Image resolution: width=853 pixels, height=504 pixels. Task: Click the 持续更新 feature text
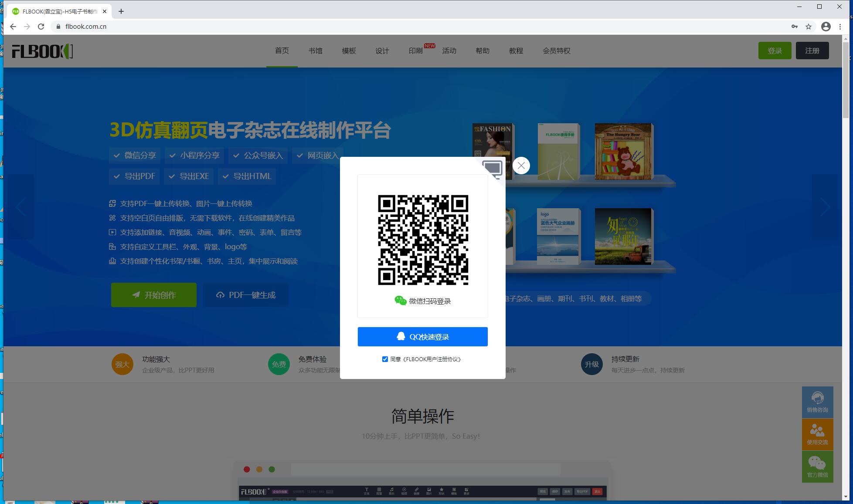pyautogui.click(x=625, y=359)
